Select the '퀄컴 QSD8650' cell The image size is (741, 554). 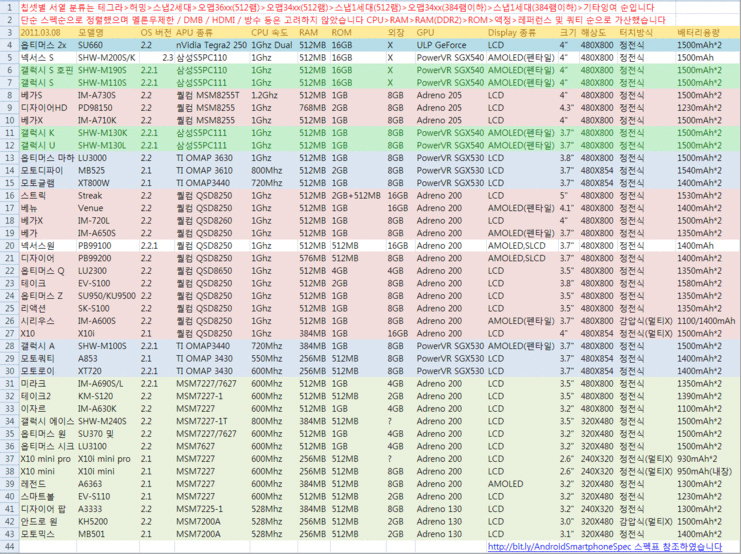(204, 271)
